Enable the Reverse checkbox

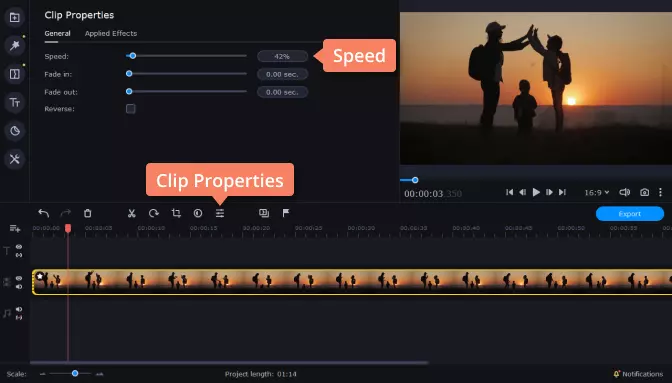coord(131,109)
